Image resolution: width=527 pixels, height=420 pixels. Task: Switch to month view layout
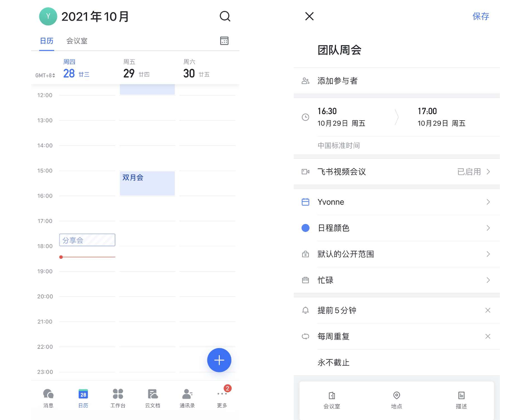224,40
